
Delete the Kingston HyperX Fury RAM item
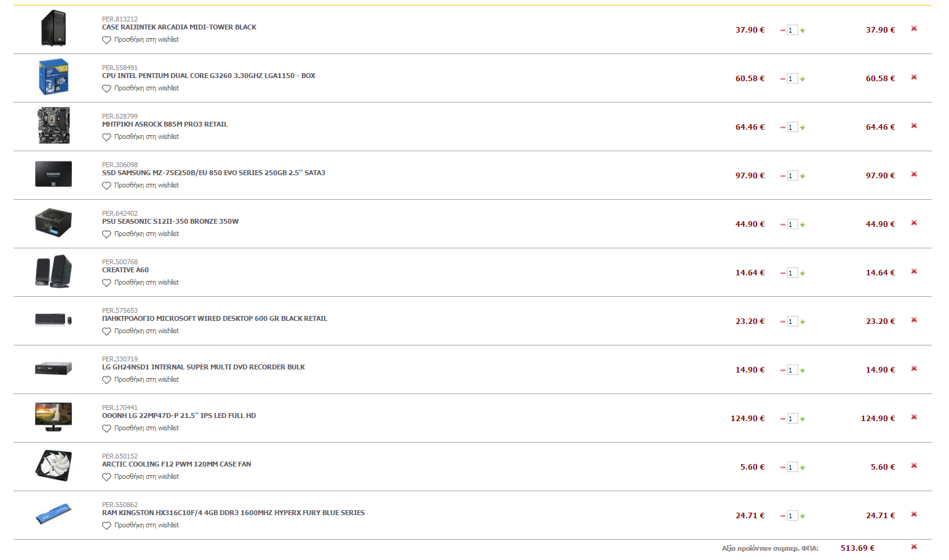click(914, 514)
